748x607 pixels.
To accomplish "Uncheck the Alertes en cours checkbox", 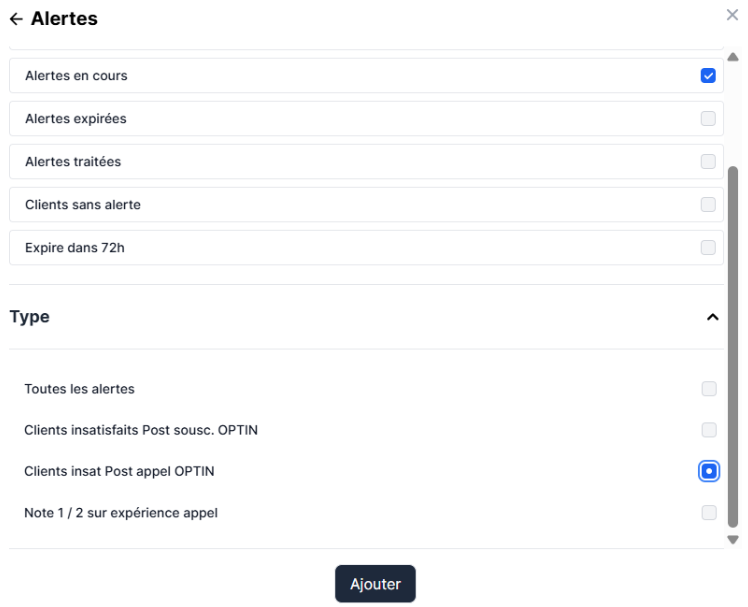I will point(708,76).
